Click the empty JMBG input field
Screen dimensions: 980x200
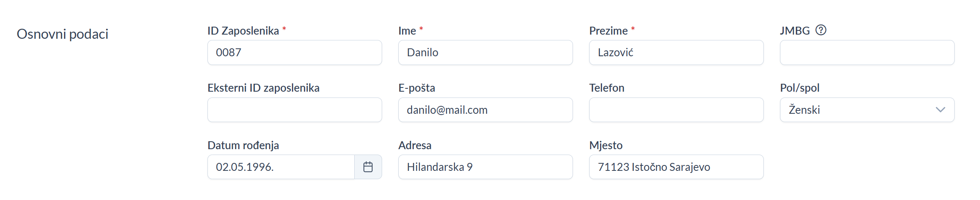click(867, 52)
